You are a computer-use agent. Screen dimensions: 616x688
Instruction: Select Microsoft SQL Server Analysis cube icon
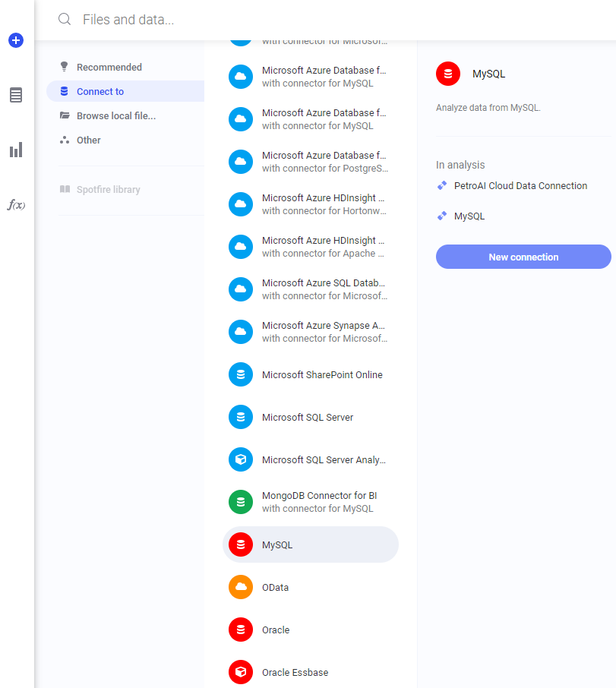(241, 459)
